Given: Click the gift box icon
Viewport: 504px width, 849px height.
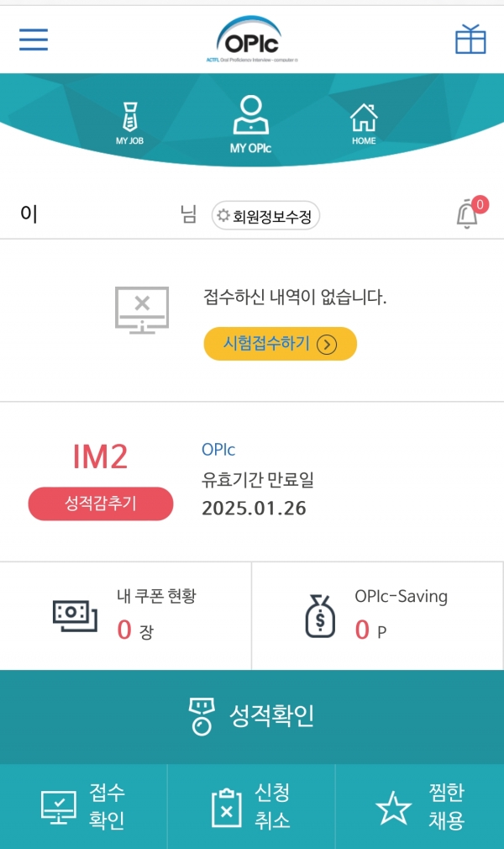Looking at the screenshot, I should (471, 38).
